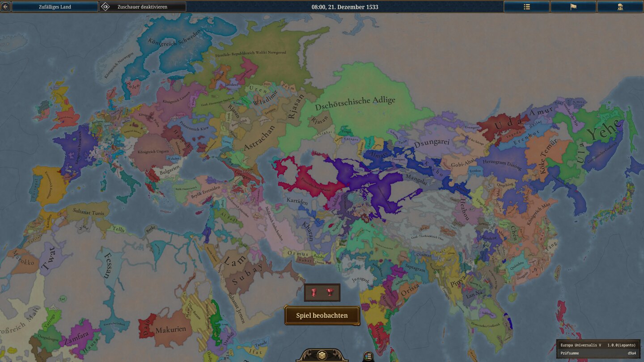Toggle the observer eye diamond icon
This screenshot has width=644, height=362.
click(x=105, y=7)
